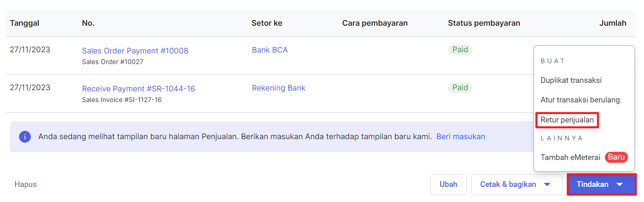Screen dimensions: 644x202
Task: Select Duplikat transaksi from menu
Action: [571, 80]
